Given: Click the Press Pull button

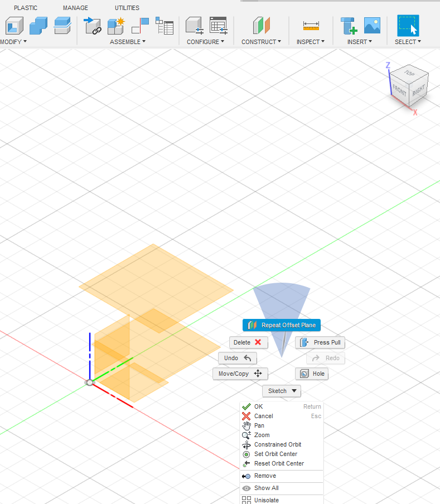Looking at the screenshot, I should click(x=320, y=342).
